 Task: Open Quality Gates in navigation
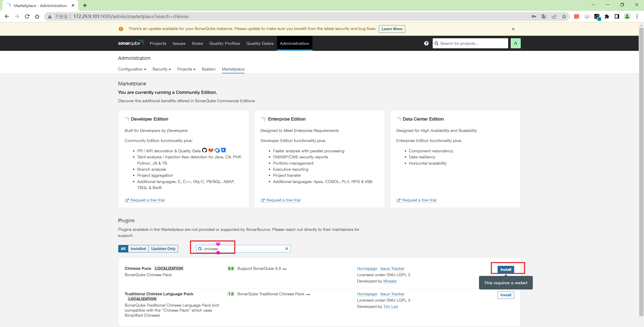tap(260, 43)
